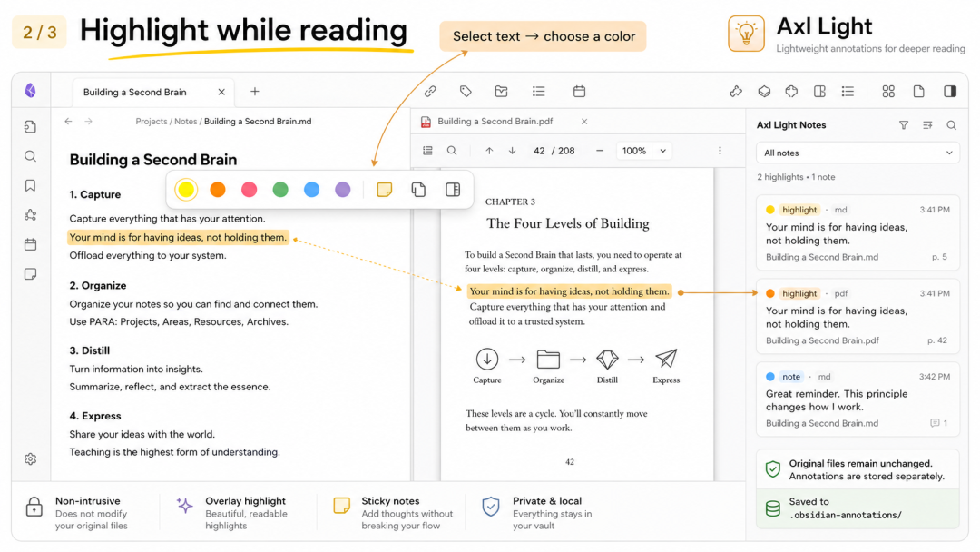Open the sticky note icon in left sidebar
The height and width of the screenshot is (552, 980).
(x=30, y=274)
